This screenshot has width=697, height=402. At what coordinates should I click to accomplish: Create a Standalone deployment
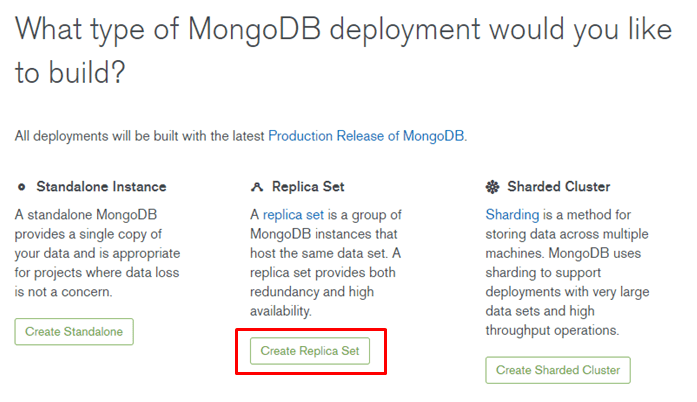[x=74, y=332]
